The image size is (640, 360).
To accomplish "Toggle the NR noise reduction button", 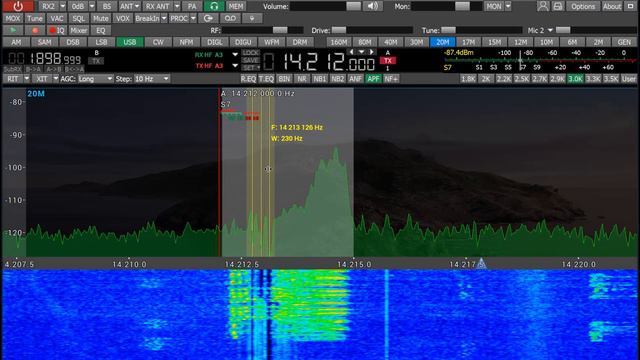I will click(302, 79).
